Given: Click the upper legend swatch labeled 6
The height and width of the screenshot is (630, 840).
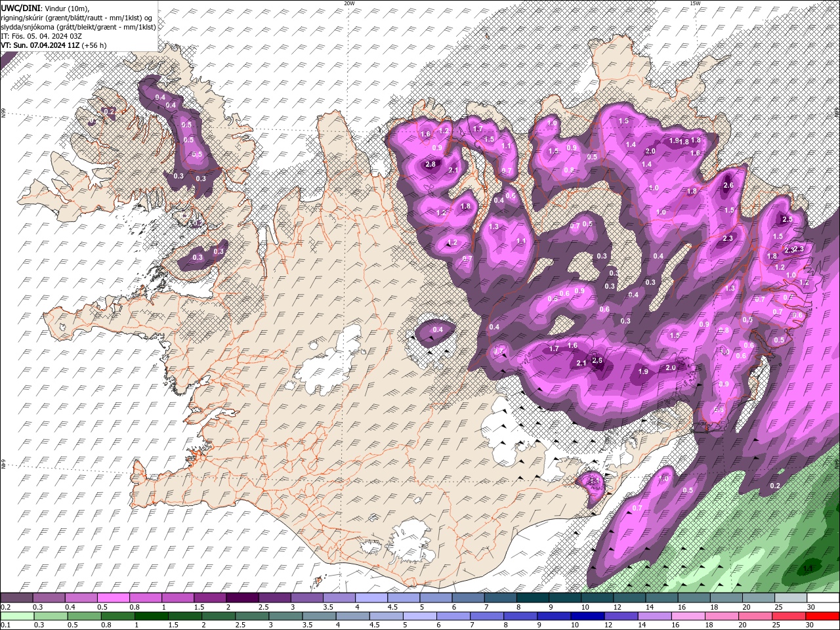Looking at the screenshot, I should 468,598.
